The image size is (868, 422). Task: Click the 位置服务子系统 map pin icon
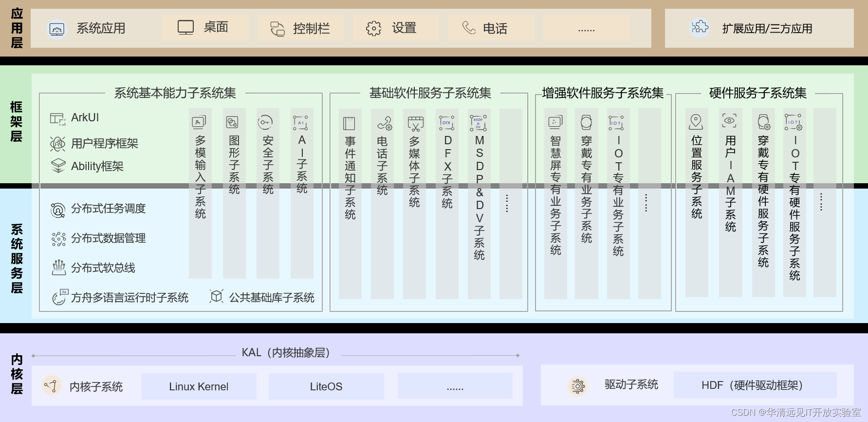[x=696, y=122]
